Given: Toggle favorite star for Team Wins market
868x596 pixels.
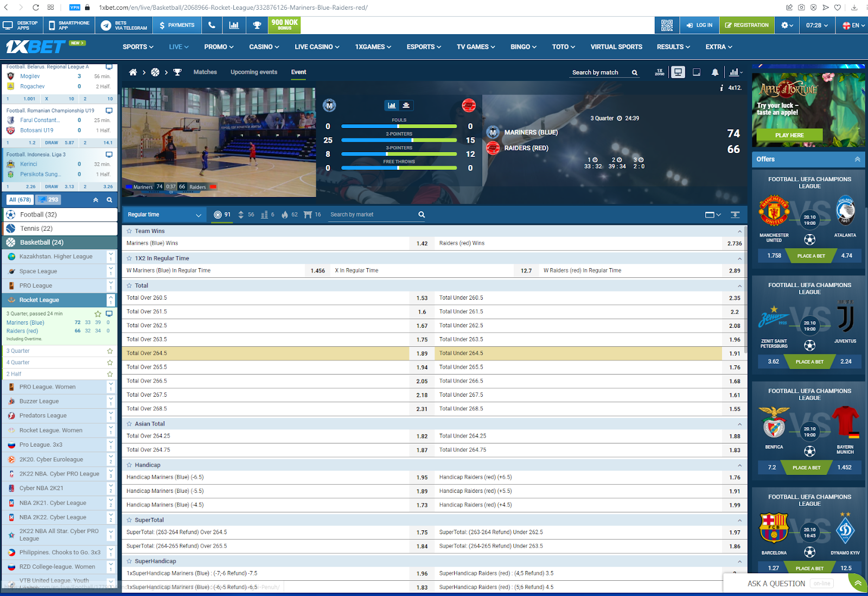Looking at the screenshot, I should click(129, 231).
